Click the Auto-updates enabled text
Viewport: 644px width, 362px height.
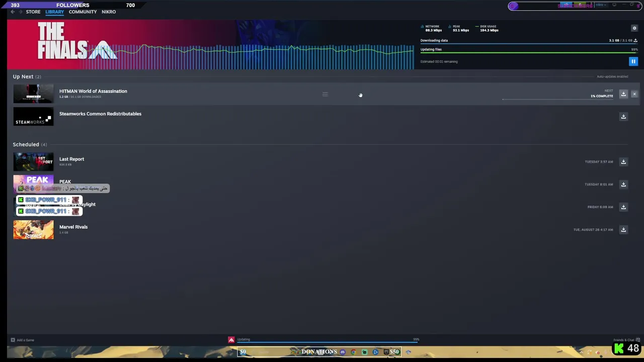pos(612,76)
